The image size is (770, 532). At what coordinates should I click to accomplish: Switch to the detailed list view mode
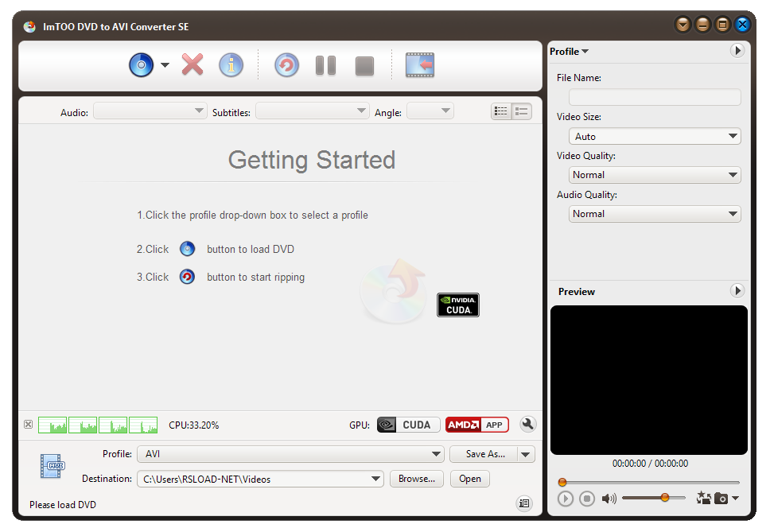(522, 111)
